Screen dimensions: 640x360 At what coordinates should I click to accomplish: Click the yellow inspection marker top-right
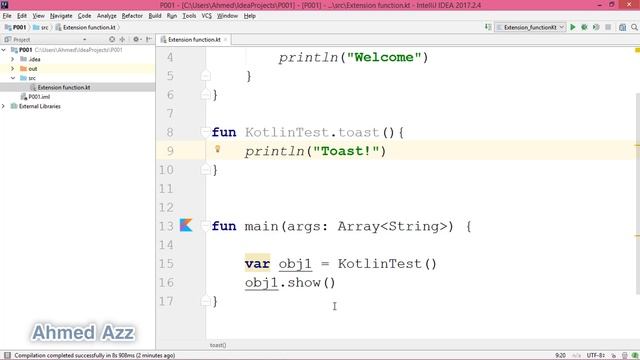click(x=637, y=50)
